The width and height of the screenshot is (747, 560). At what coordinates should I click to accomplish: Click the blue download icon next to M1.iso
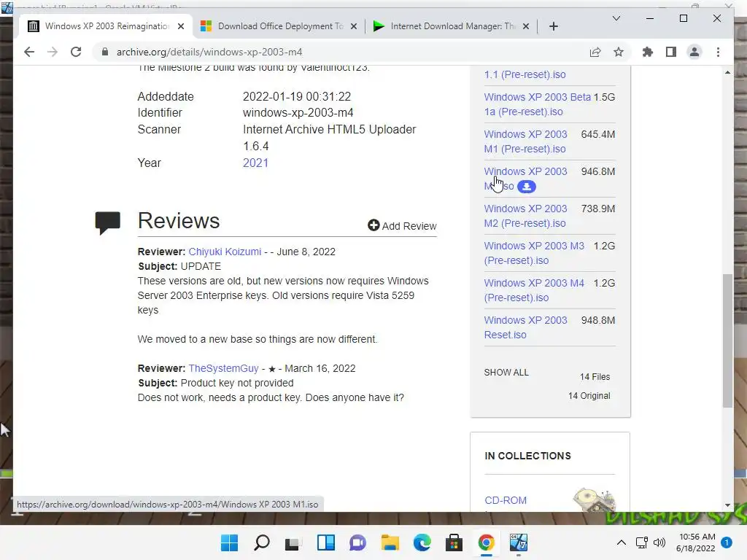click(527, 187)
